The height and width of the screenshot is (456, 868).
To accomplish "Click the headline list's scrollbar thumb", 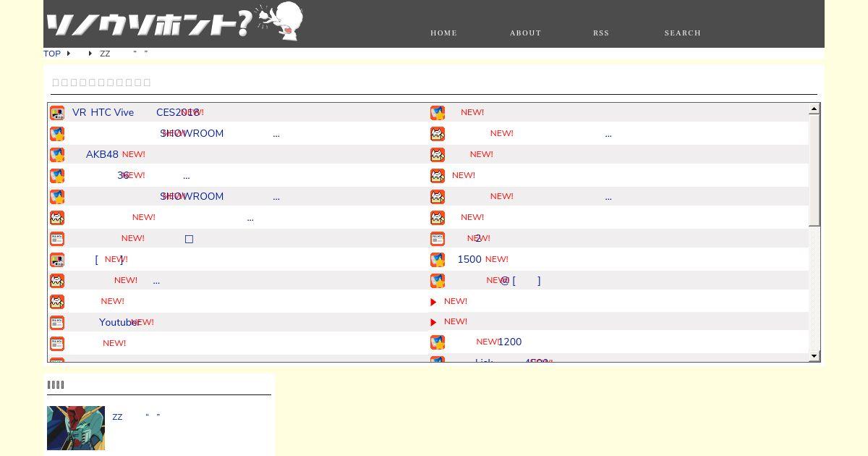I will [x=814, y=170].
